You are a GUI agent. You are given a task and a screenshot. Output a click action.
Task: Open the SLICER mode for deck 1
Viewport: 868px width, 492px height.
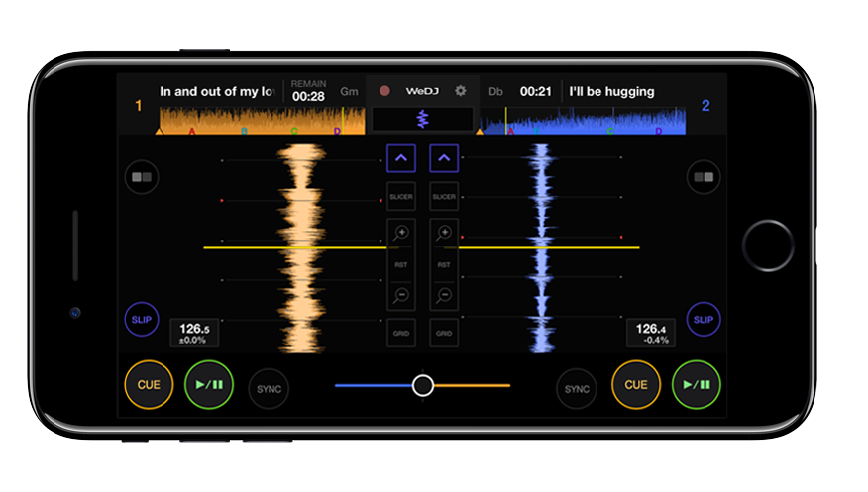click(400, 197)
